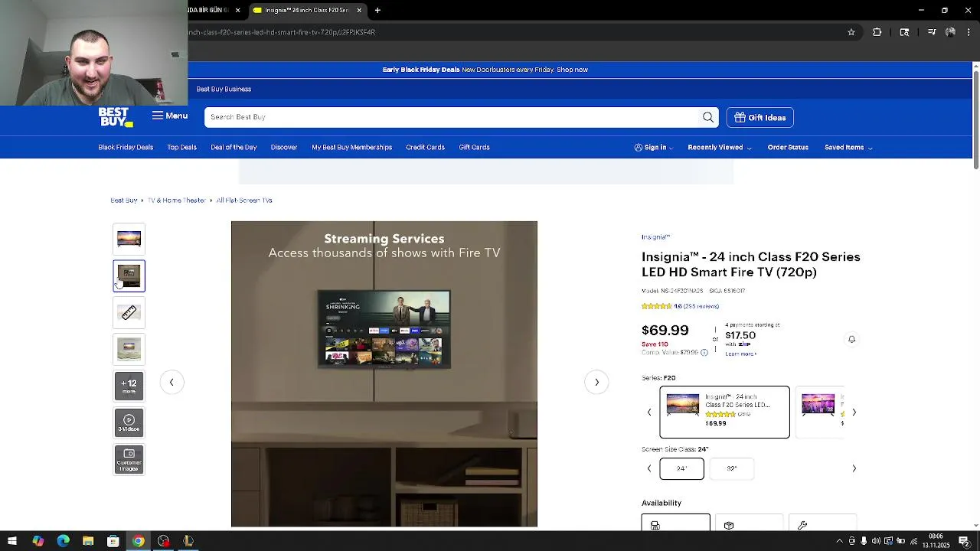
Task: Show next product image
Action: click(596, 382)
